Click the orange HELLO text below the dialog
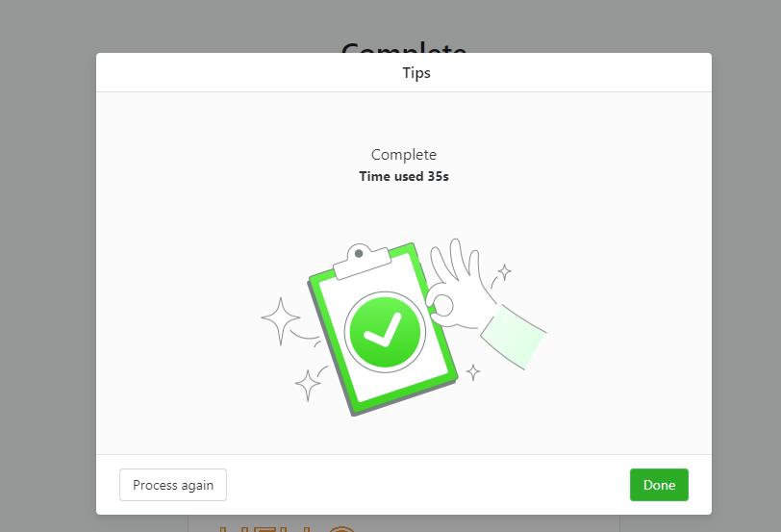781x532 pixels. point(287,527)
